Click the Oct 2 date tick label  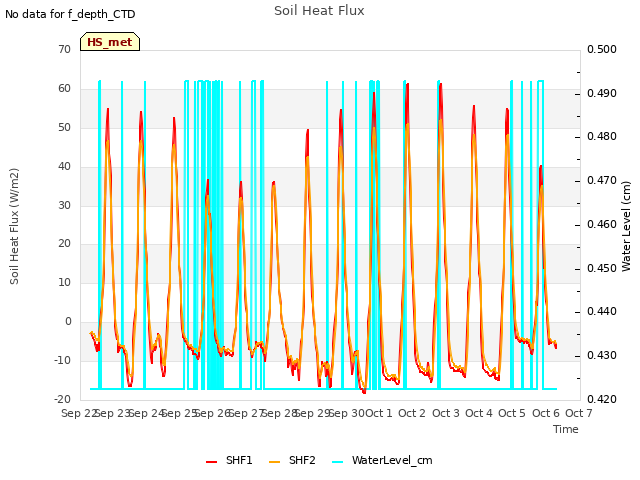click(x=412, y=413)
